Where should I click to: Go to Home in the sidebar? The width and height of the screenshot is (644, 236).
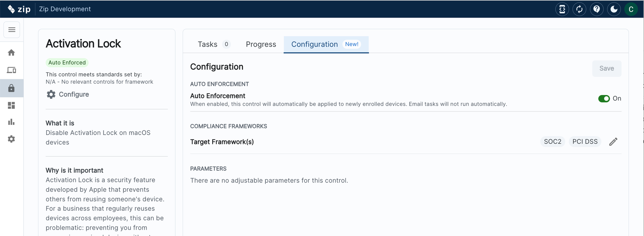(11, 53)
